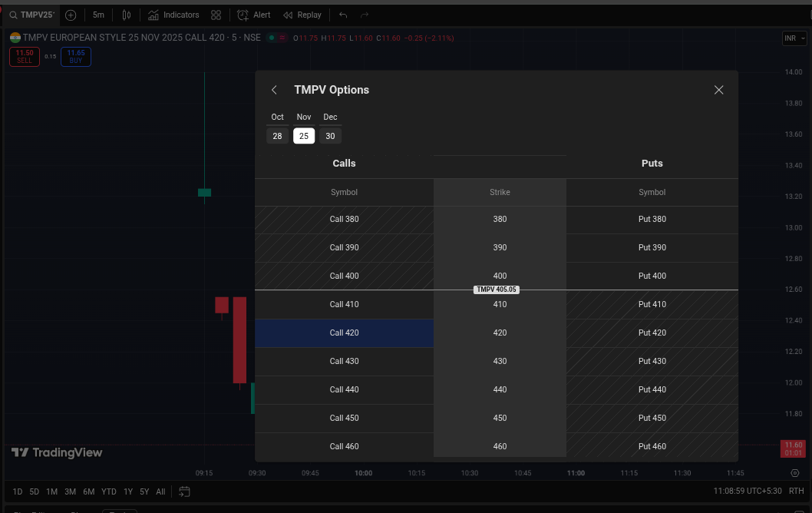This screenshot has width=812, height=513.
Task: Click the undo arrow in toolbar
Action: pyautogui.click(x=343, y=15)
